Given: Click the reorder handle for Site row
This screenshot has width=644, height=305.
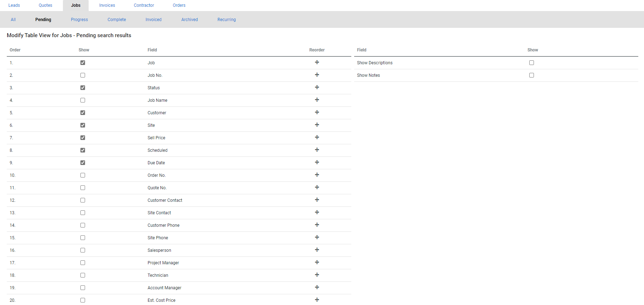Looking at the screenshot, I should click(x=317, y=125).
